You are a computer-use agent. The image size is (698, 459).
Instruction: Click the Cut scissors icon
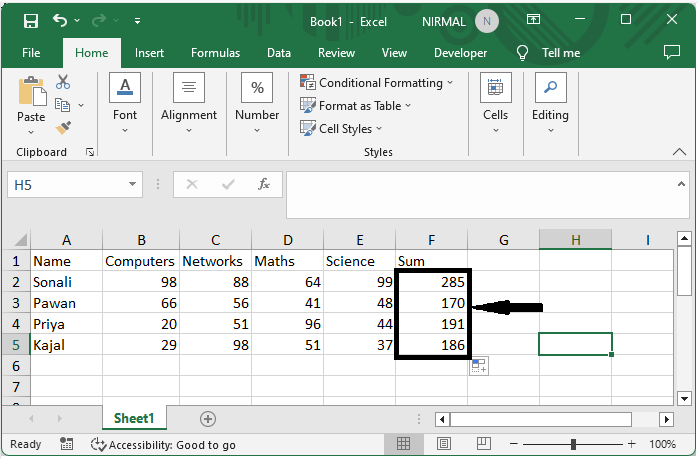tap(63, 83)
